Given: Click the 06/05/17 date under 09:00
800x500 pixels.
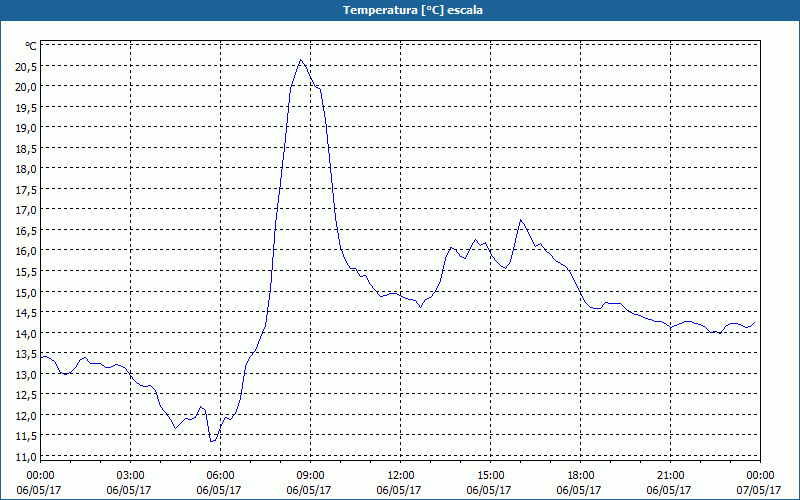Looking at the screenshot, I should 310,490.
